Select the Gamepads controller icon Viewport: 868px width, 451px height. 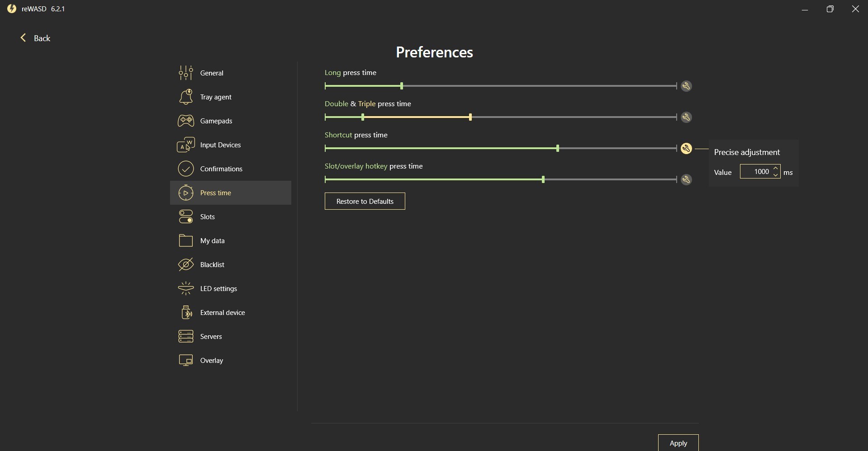186,121
